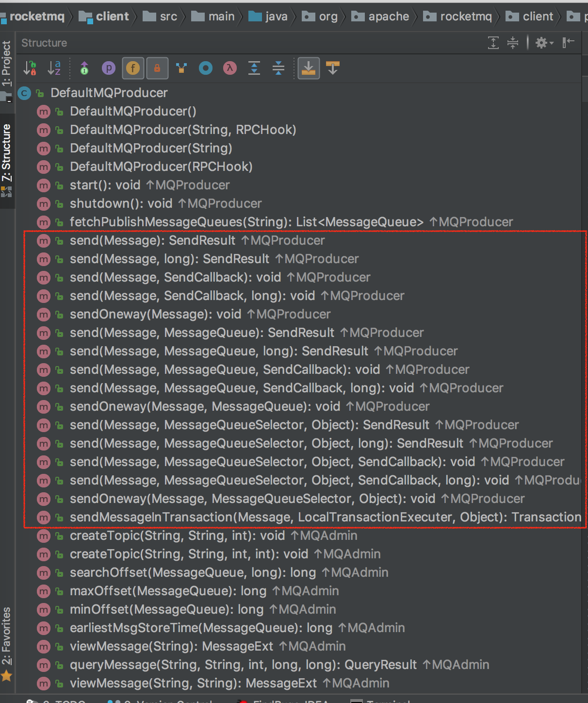Select searchOffset(MessageQueue, long) method
588x703 pixels.
(229, 572)
